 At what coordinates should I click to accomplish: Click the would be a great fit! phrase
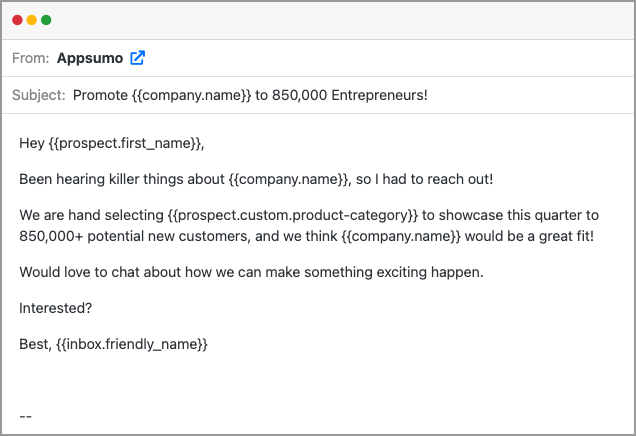(x=529, y=236)
